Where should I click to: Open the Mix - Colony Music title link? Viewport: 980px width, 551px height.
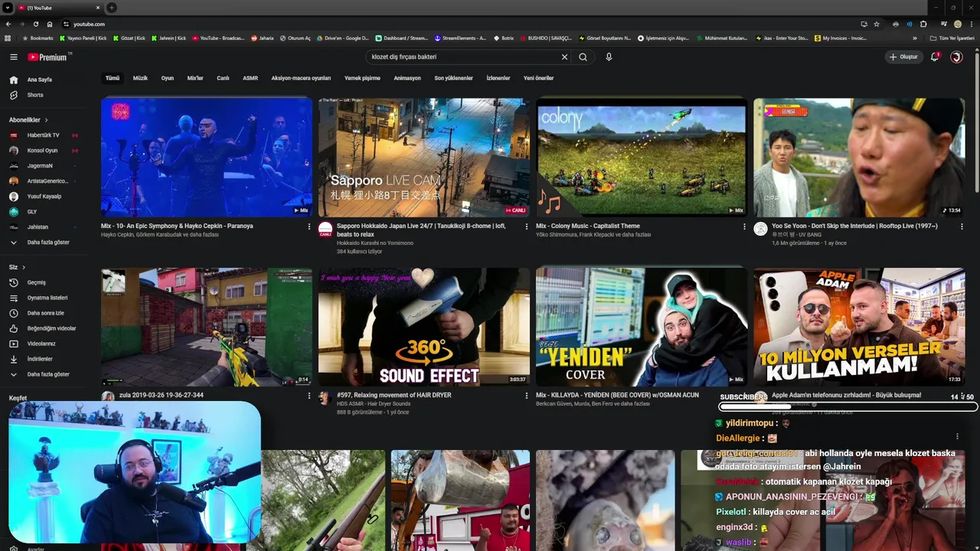pos(588,226)
